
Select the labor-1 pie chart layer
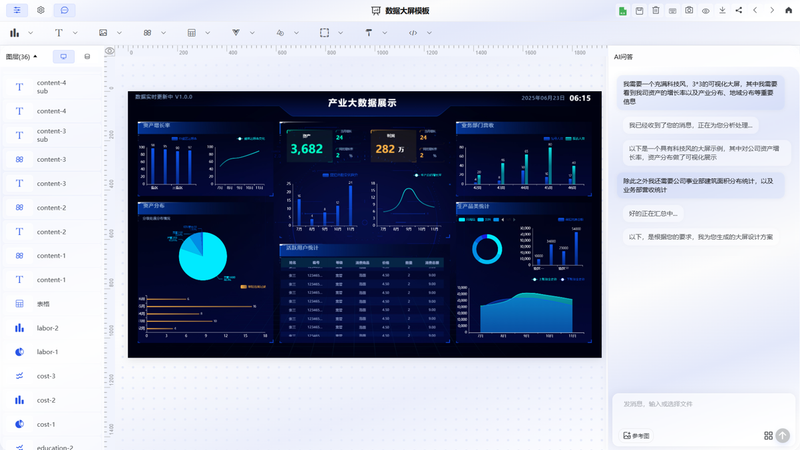click(x=52, y=352)
